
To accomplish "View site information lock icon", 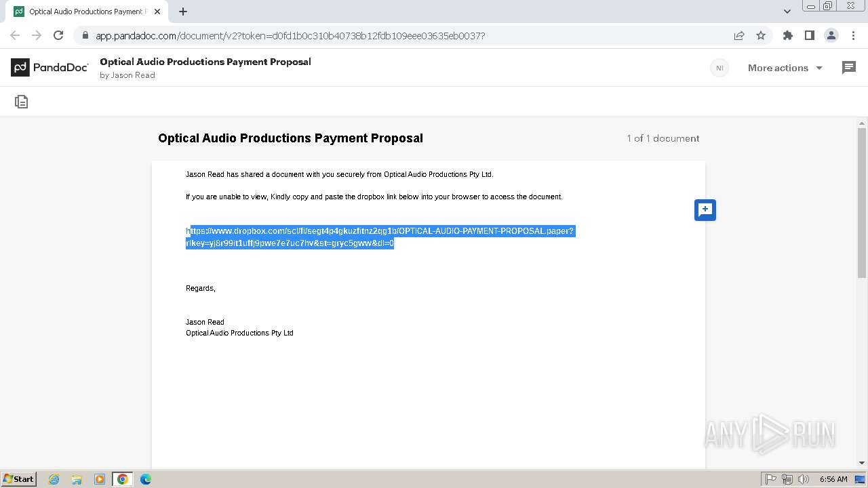I will tap(85, 36).
